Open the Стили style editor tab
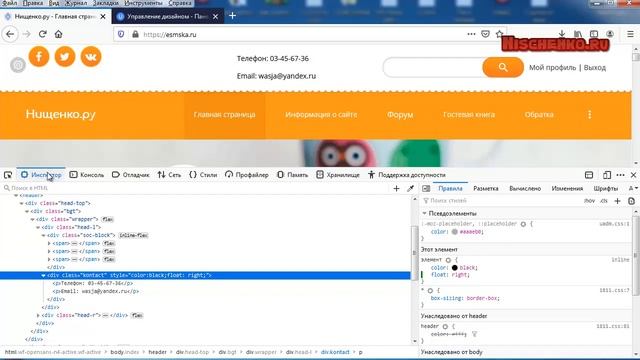 [x=203, y=175]
